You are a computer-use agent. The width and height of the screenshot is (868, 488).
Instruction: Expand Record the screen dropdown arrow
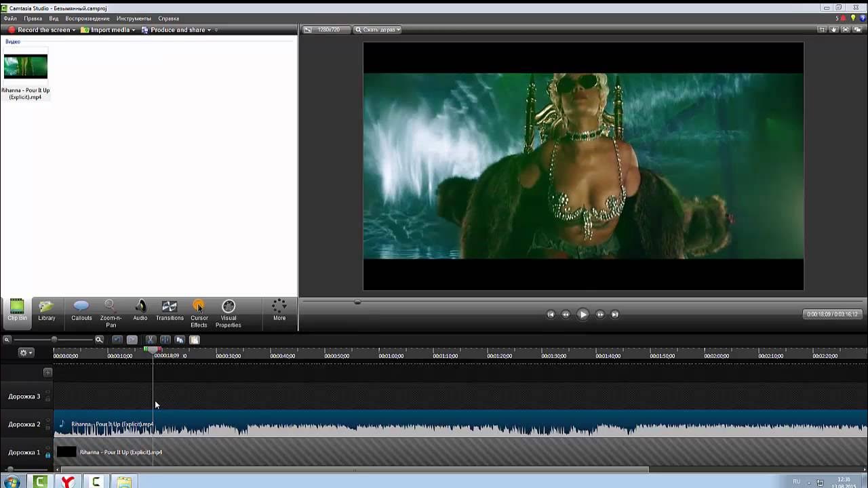coord(74,30)
